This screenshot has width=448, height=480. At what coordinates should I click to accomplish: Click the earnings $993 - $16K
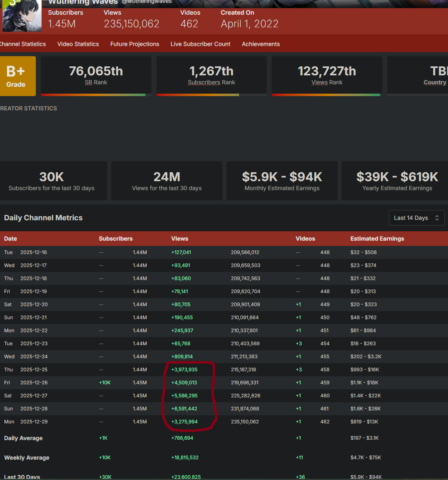(x=365, y=370)
